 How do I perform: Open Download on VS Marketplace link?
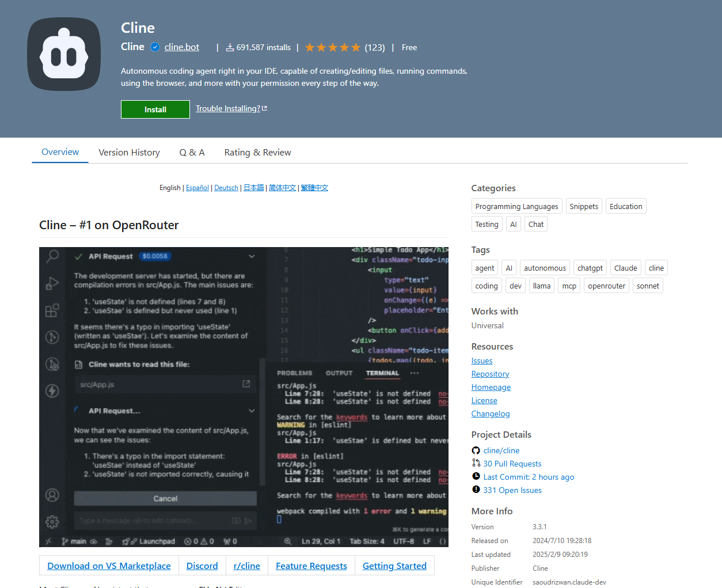(x=109, y=566)
